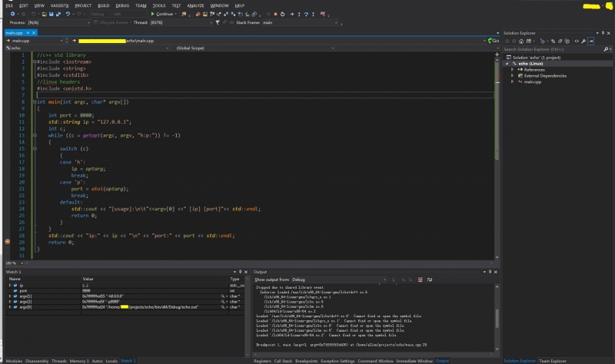This screenshot has width=615, height=364.
Task: Open the Immediate Window tab
Action: point(414,361)
